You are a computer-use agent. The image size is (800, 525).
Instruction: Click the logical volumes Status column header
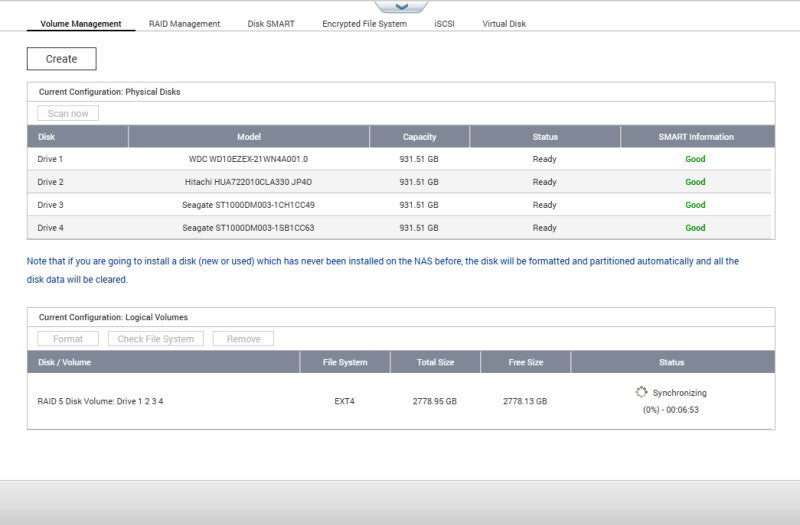(672, 362)
